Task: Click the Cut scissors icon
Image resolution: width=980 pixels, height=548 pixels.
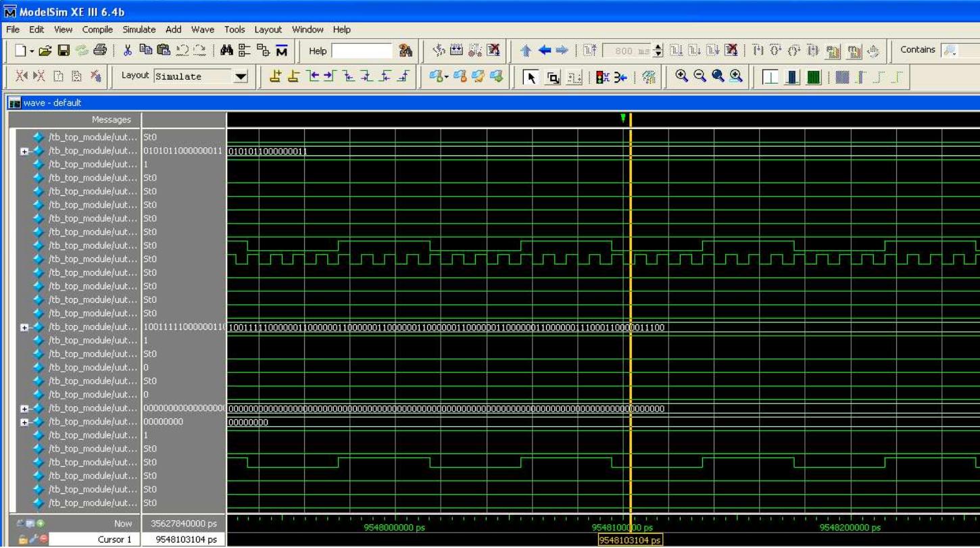Action: (x=128, y=51)
